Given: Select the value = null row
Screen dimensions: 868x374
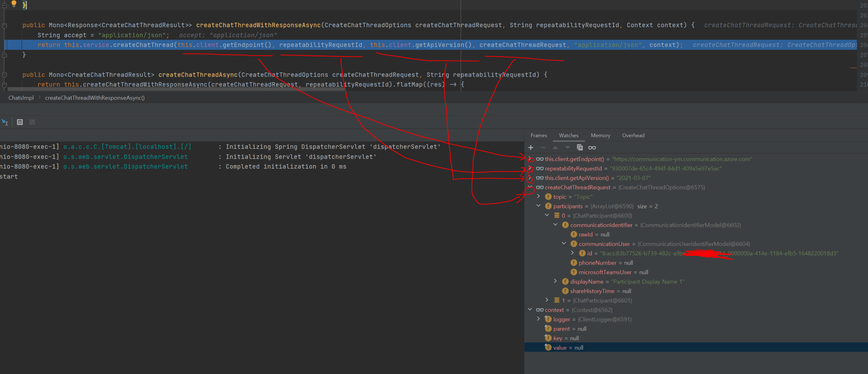Looking at the screenshot, I should (x=696, y=347).
